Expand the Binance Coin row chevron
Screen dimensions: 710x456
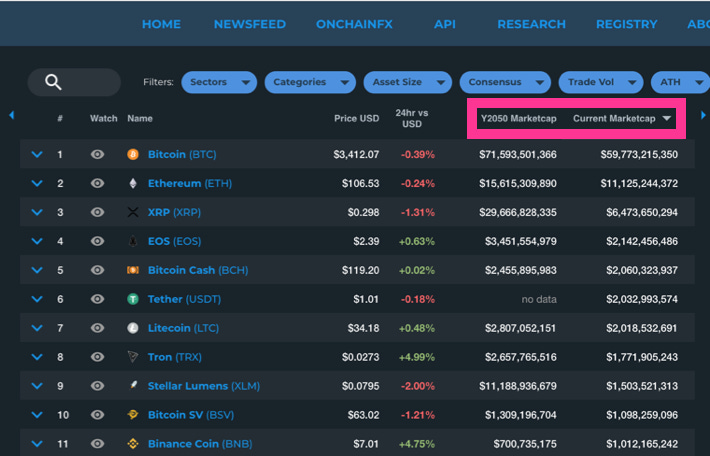point(37,443)
